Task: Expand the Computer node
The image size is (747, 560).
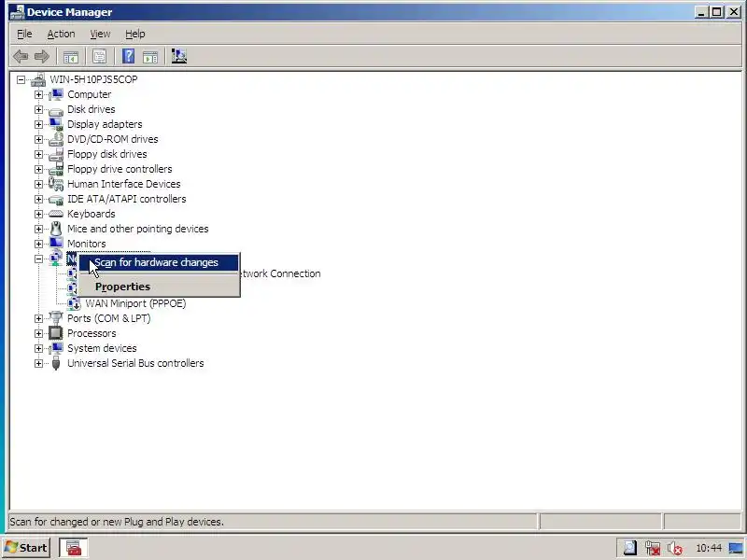Action: 38,94
